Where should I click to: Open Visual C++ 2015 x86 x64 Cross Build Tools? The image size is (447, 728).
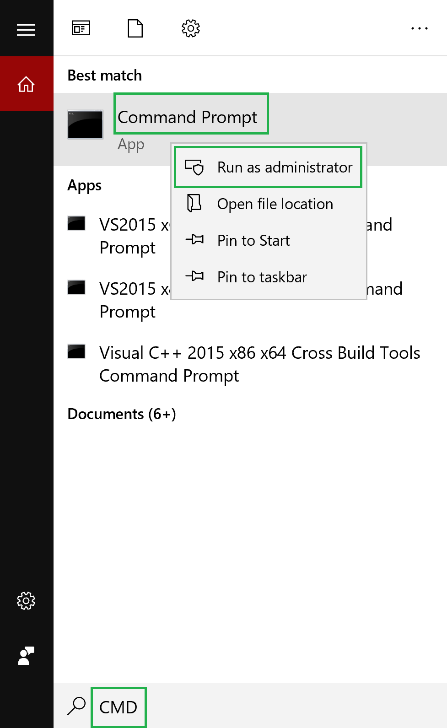coord(251,364)
